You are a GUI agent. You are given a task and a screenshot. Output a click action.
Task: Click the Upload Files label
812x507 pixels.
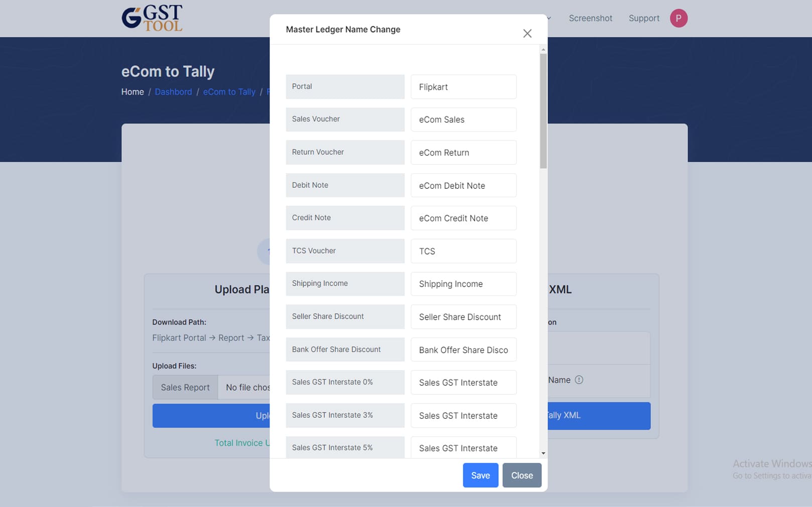(x=174, y=366)
